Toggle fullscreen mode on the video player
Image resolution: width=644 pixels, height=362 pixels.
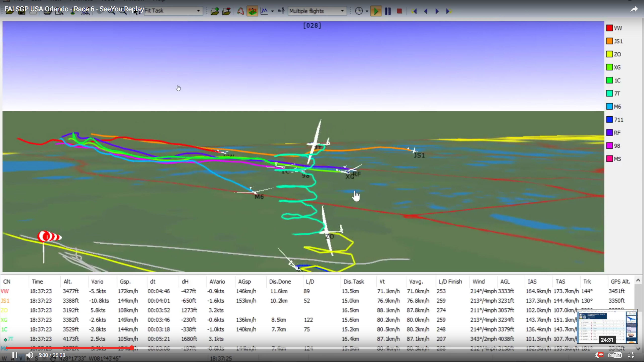coord(631,355)
